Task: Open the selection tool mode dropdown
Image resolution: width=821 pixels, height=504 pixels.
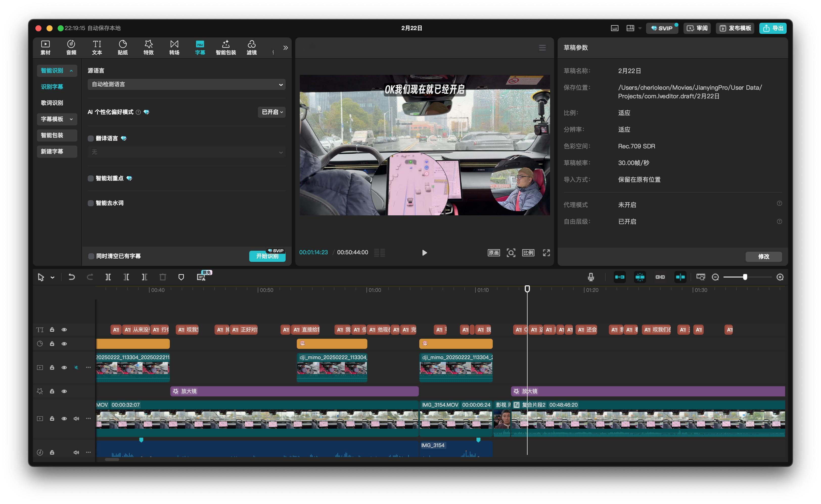Action: click(x=52, y=277)
